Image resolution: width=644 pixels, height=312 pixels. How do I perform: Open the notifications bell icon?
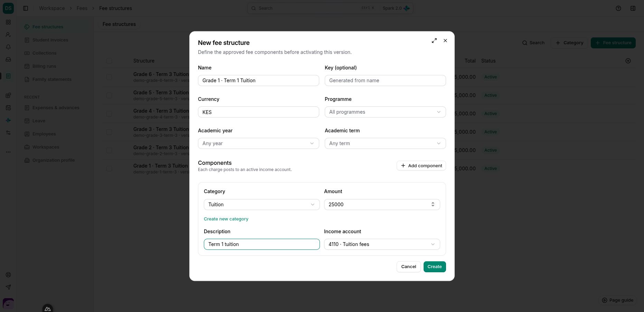point(8,47)
